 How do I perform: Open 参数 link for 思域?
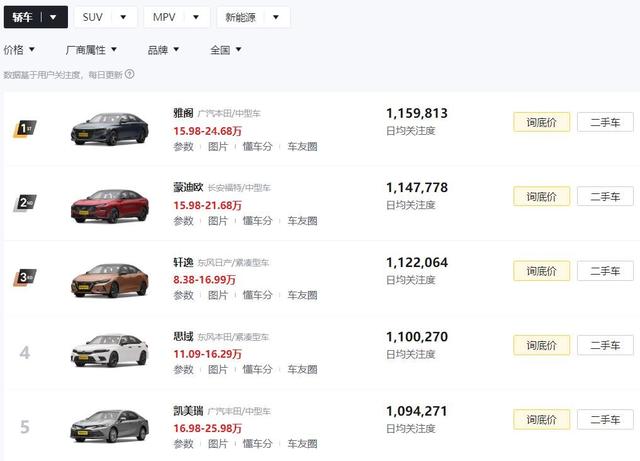(x=183, y=369)
